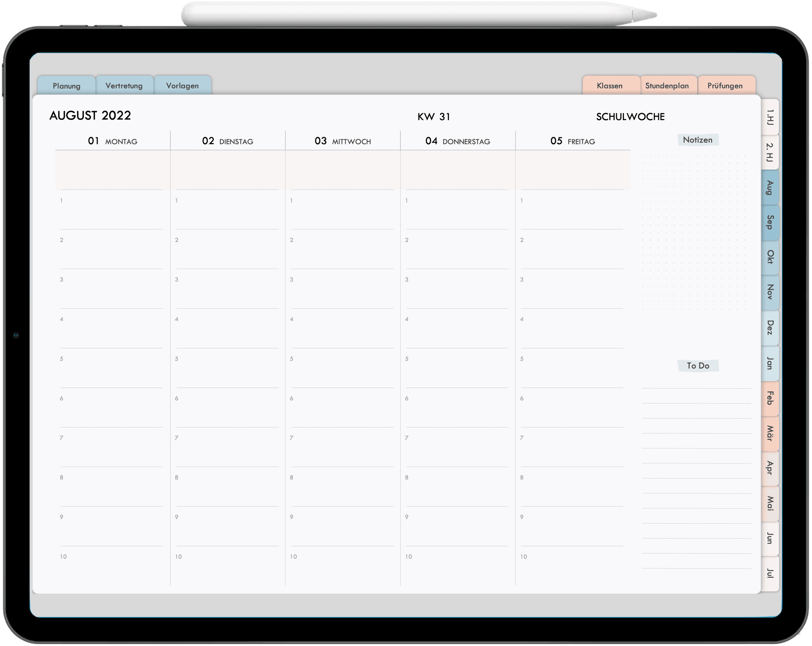Image resolution: width=812 pixels, height=646 pixels.
Task: Select the 03 Mittwoch day header
Action: pos(343,141)
